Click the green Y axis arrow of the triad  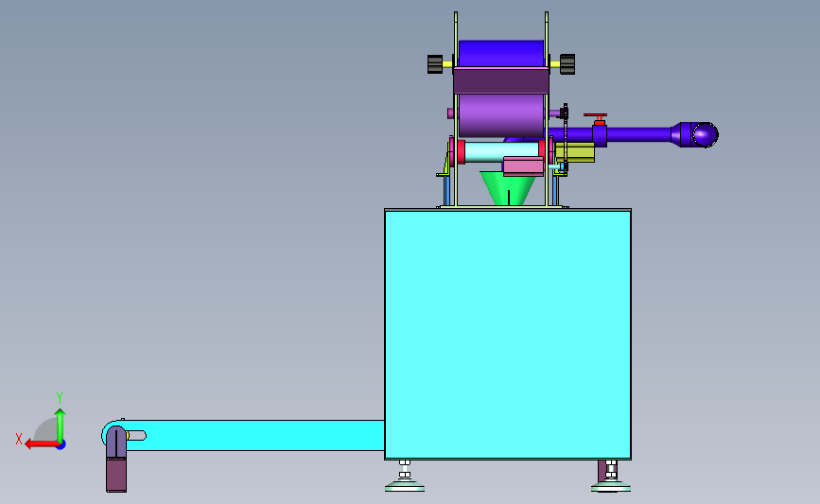pos(61,425)
